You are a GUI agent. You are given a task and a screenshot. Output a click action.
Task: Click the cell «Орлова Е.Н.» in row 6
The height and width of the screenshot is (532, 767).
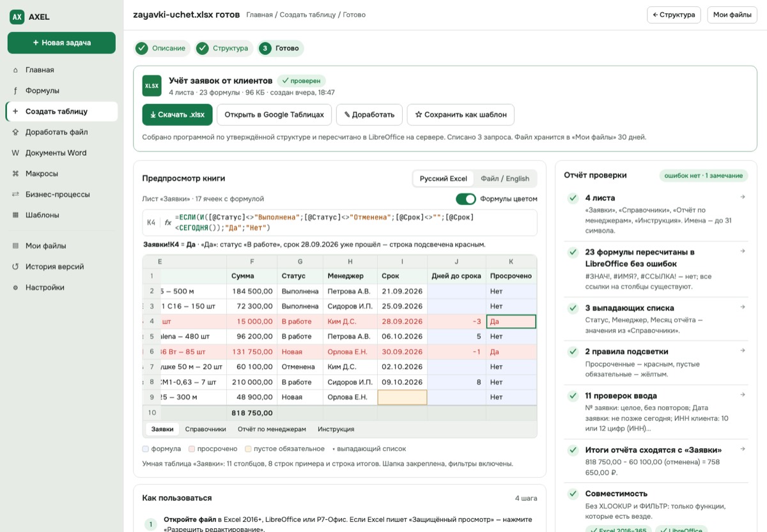[x=350, y=352]
